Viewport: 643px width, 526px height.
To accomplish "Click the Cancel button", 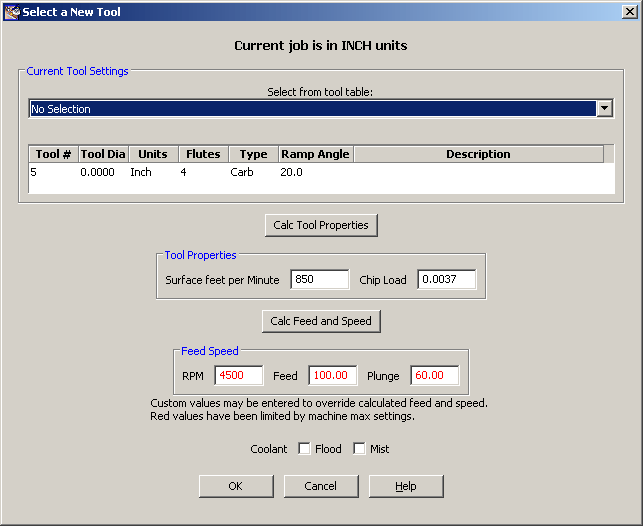I will click(320, 486).
